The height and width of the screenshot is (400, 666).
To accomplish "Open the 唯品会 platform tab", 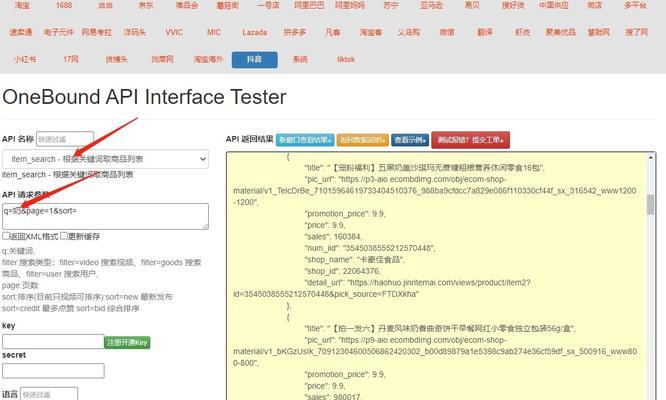I will coord(187,5).
